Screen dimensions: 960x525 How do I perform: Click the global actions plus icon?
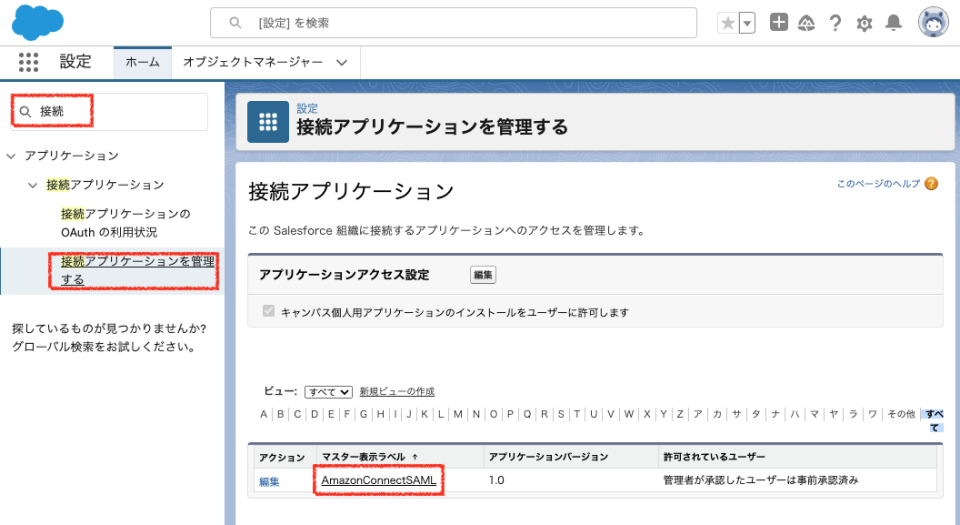coord(779,23)
